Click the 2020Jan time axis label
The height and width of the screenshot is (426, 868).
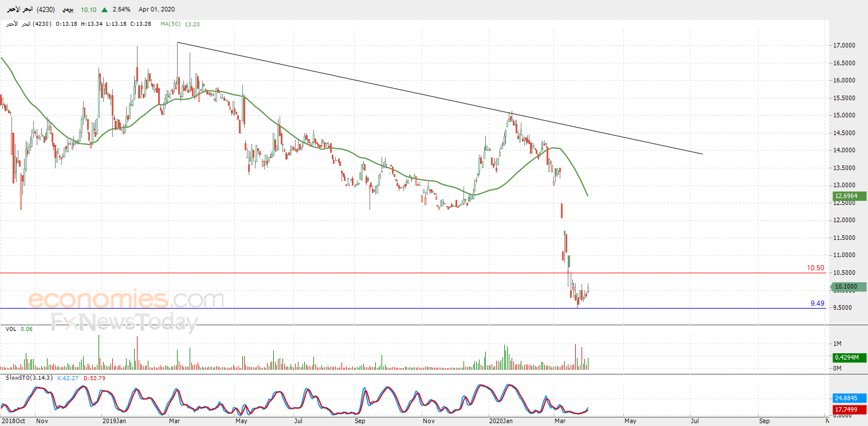pyautogui.click(x=501, y=421)
